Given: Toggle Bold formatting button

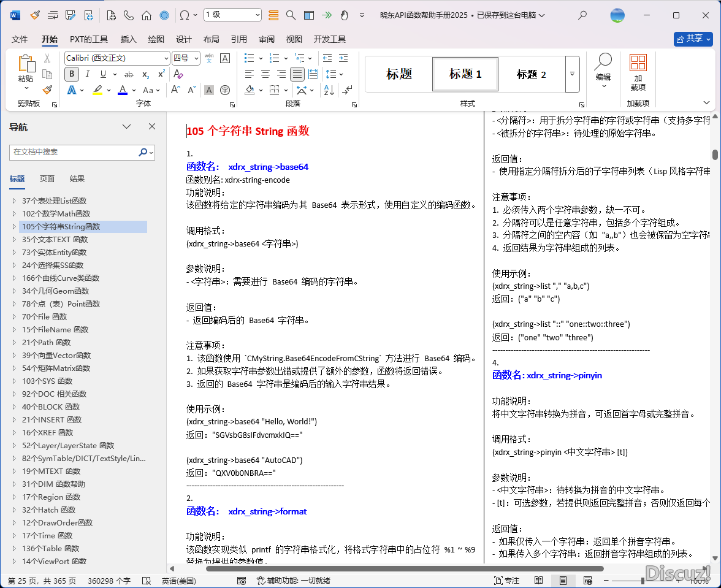Looking at the screenshot, I should click(x=72, y=74).
